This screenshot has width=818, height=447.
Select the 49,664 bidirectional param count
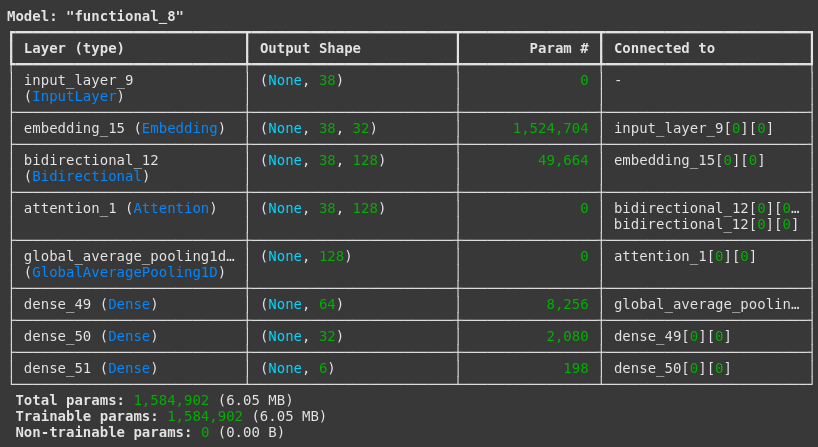pos(563,160)
